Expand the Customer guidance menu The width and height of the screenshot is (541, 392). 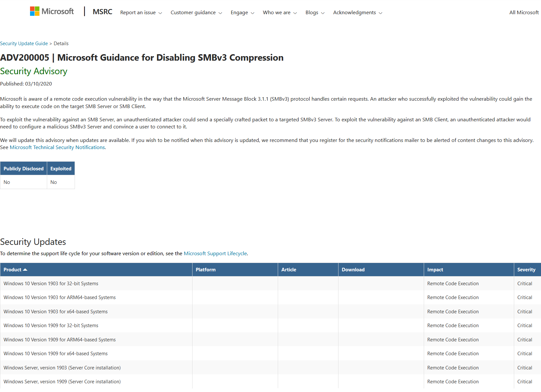[x=196, y=13]
